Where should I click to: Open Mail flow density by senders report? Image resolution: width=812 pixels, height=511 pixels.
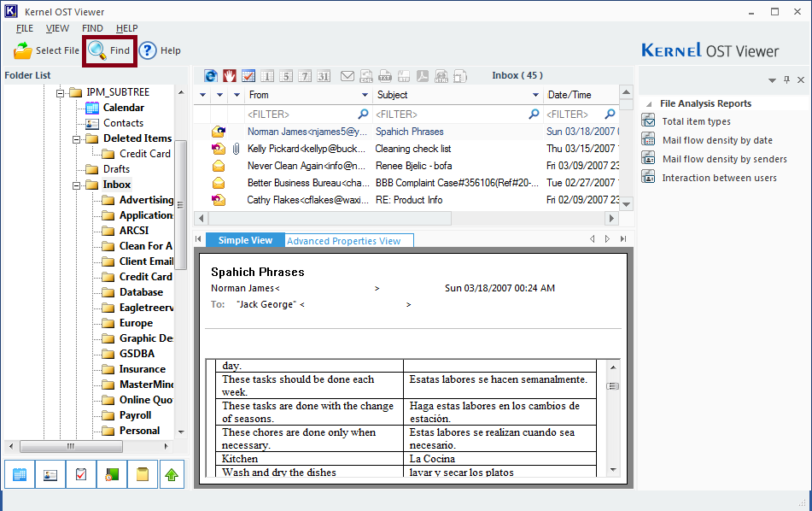point(725,159)
